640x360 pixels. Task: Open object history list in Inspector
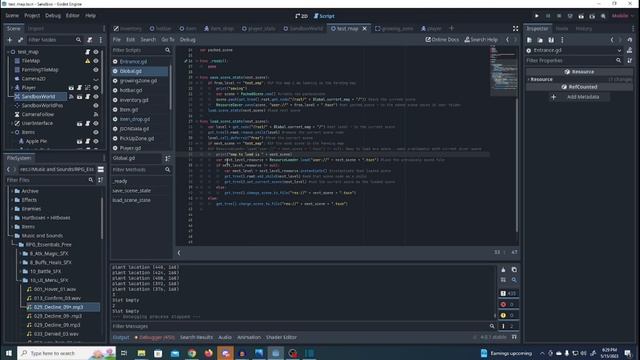coord(630,40)
